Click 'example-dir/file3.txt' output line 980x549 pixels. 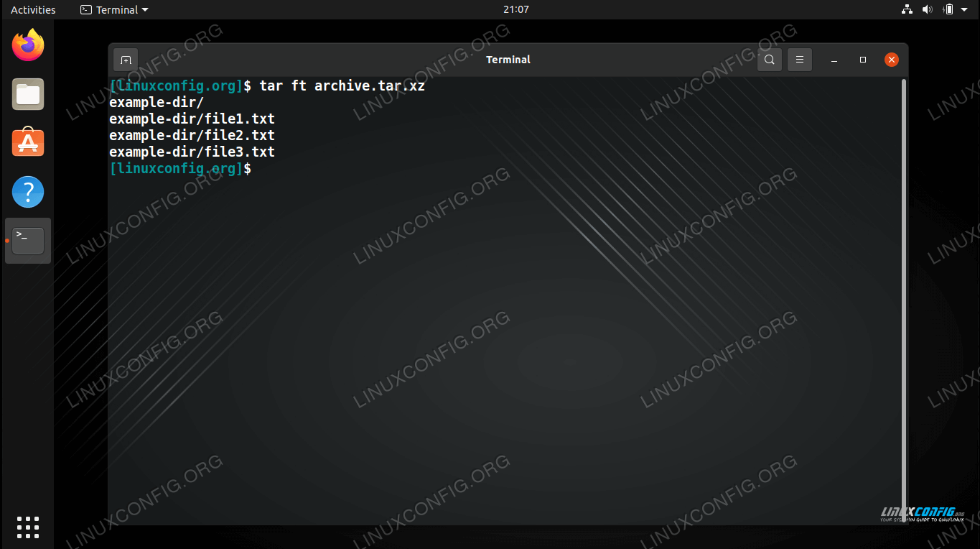click(x=192, y=152)
